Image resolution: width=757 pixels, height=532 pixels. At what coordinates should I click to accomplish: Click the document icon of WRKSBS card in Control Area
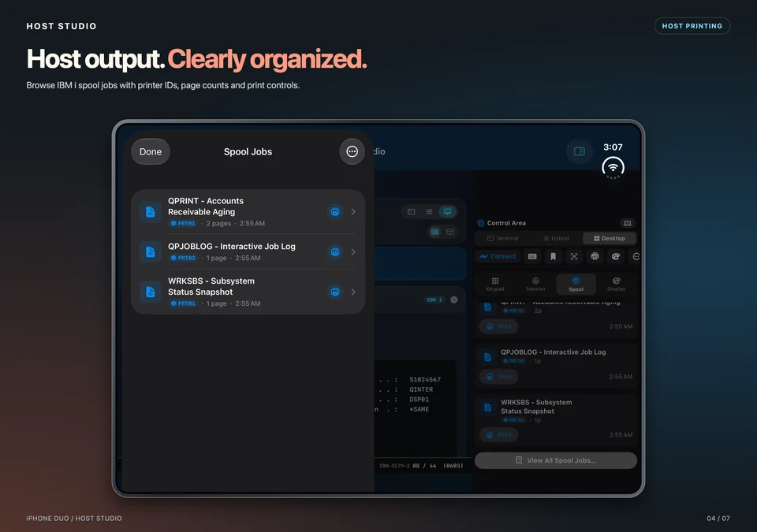487,407
